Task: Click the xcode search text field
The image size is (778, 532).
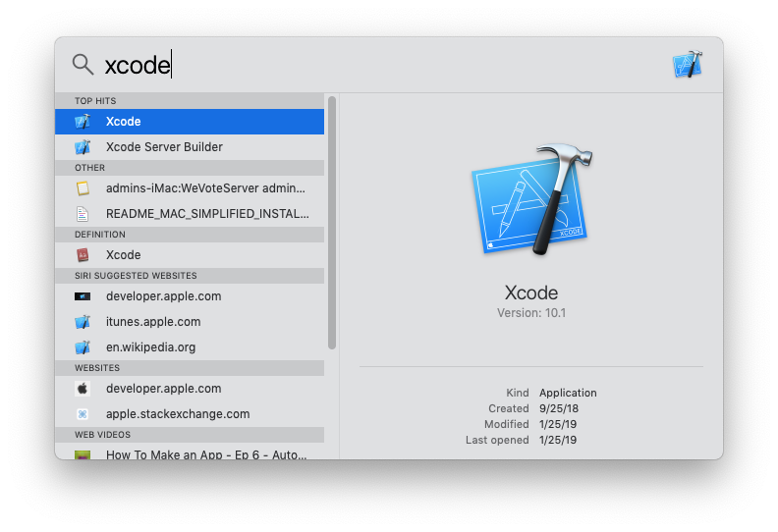Action: (382, 65)
